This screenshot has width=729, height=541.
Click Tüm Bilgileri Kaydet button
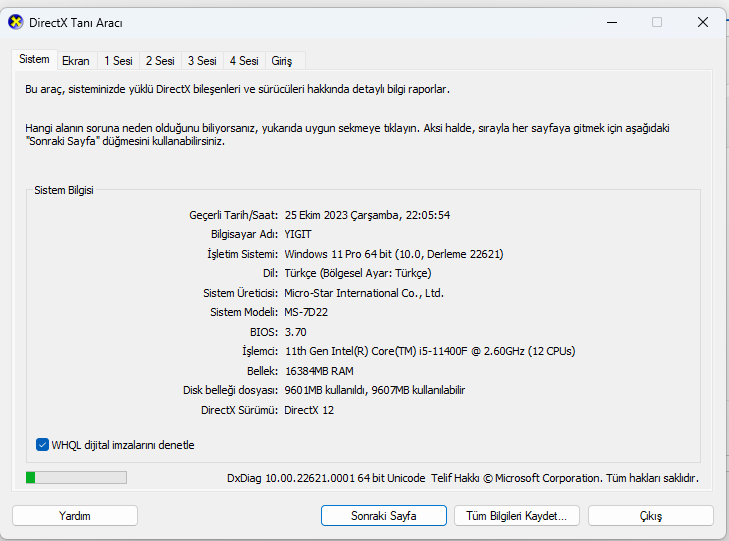point(517,516)
